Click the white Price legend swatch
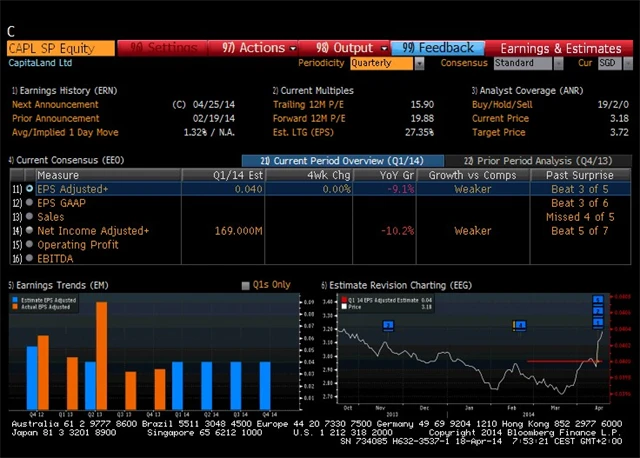Image resolution: width=640 pixels, height=458 pixels. point(344,307)
